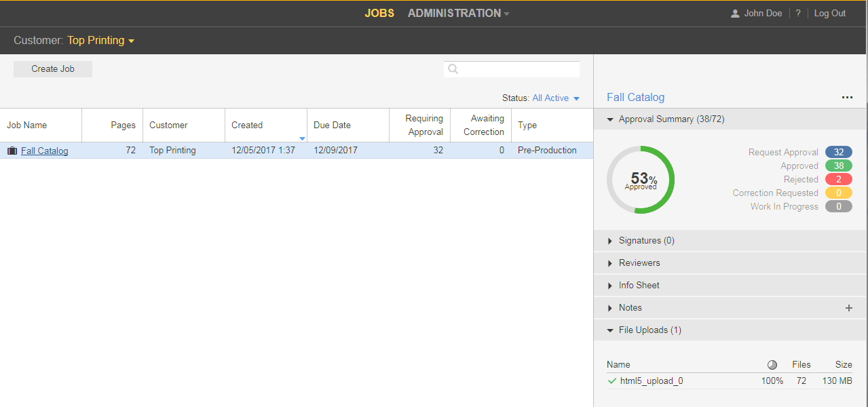Open the Customer Top Printing dropdown
Image resolution: width=868 pixels, height=407 pixels.
coord(100,41)
